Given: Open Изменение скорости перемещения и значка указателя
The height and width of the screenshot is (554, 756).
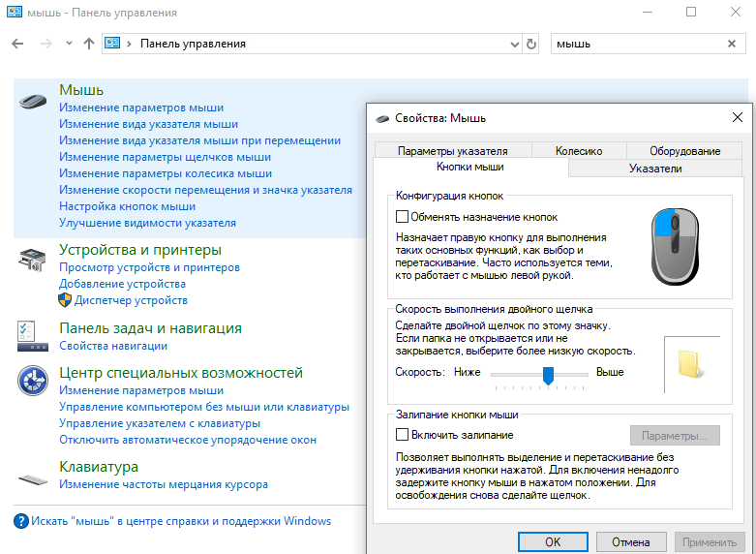Looking at the screenshot, I should pos(206,190).
